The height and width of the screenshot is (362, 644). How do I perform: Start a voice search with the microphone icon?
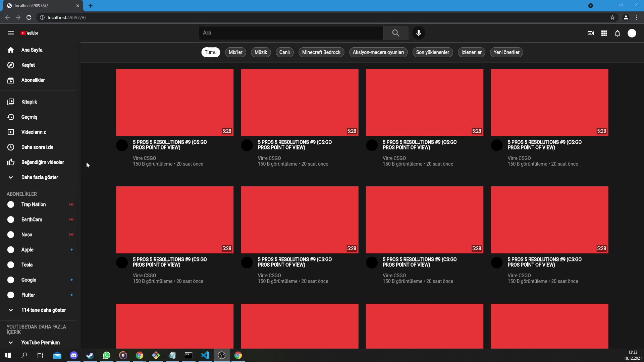tap(418, 33)
